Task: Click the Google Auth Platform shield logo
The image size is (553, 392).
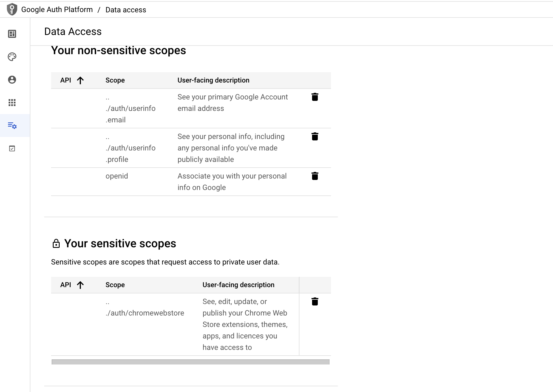Action: click(x=11, y=9)
